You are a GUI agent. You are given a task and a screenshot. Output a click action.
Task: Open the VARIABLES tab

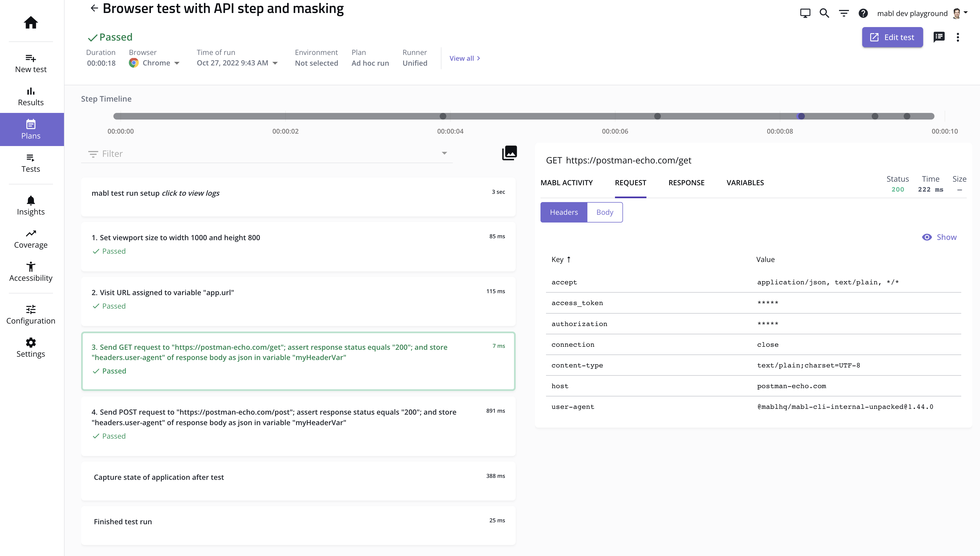click(745, 182)
